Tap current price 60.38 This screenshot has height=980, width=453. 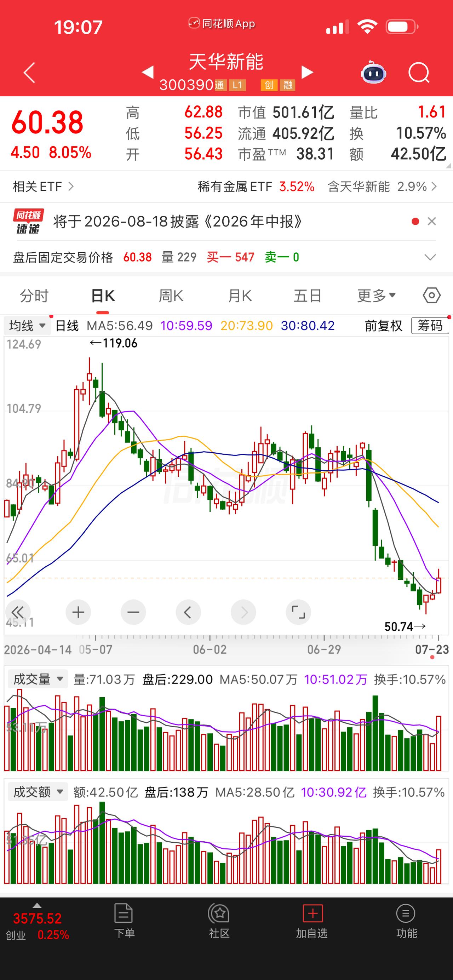pos(47,122)
